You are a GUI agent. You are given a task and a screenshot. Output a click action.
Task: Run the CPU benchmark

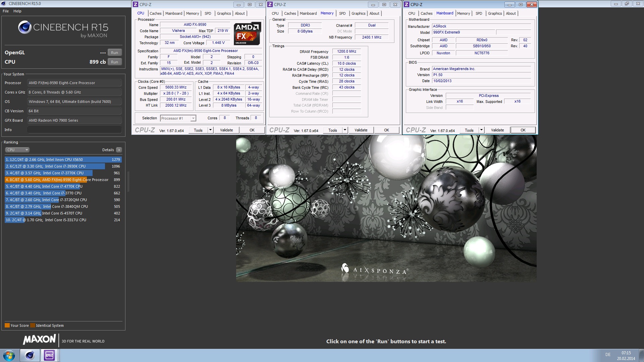114,62
